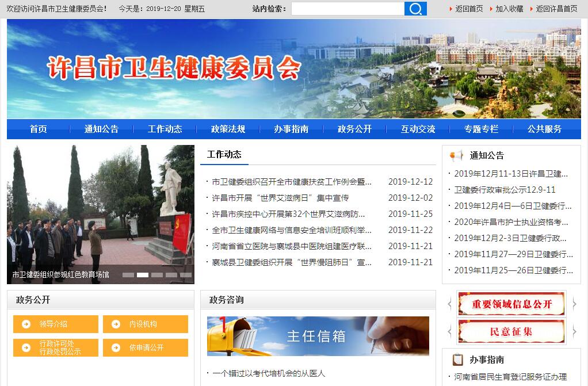Screen dimensions: 588x386
Task: Select the third carousel slide indicator
Action: [157, 275]
